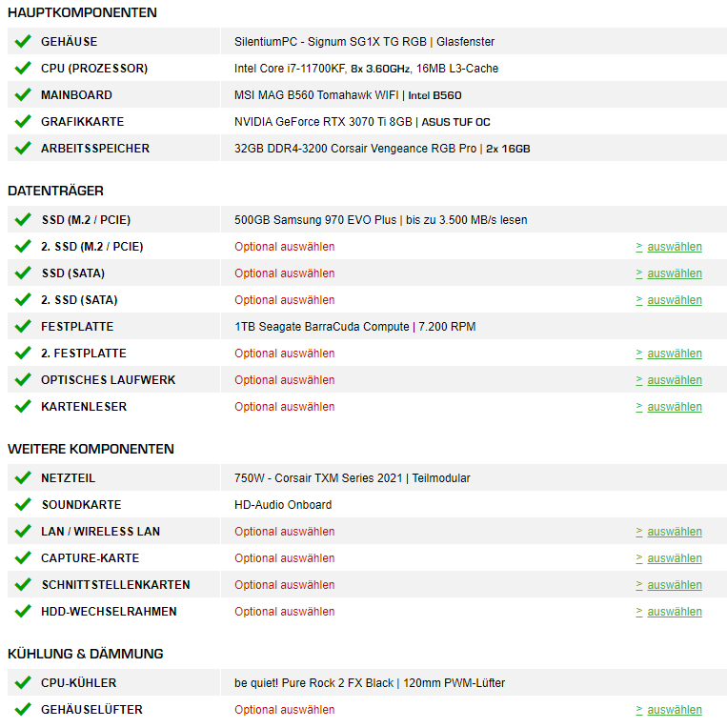Click the checkmark next to 2. FESTPLATTE
This screenshot has height=728, width=727.
(23, 353)
